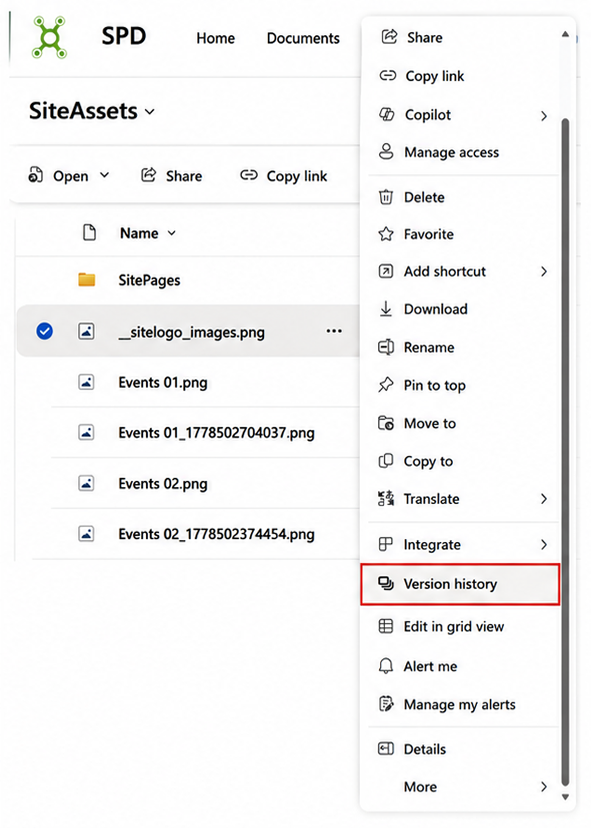Click the Add shortcut icon
The image size is (594, 829).
coord(386,271)
